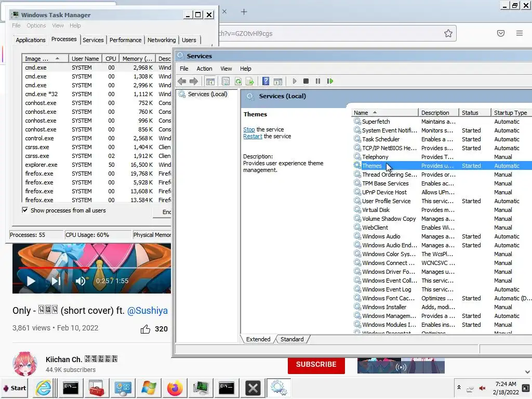Open the @Sushiya channel link

coord(147,311)
